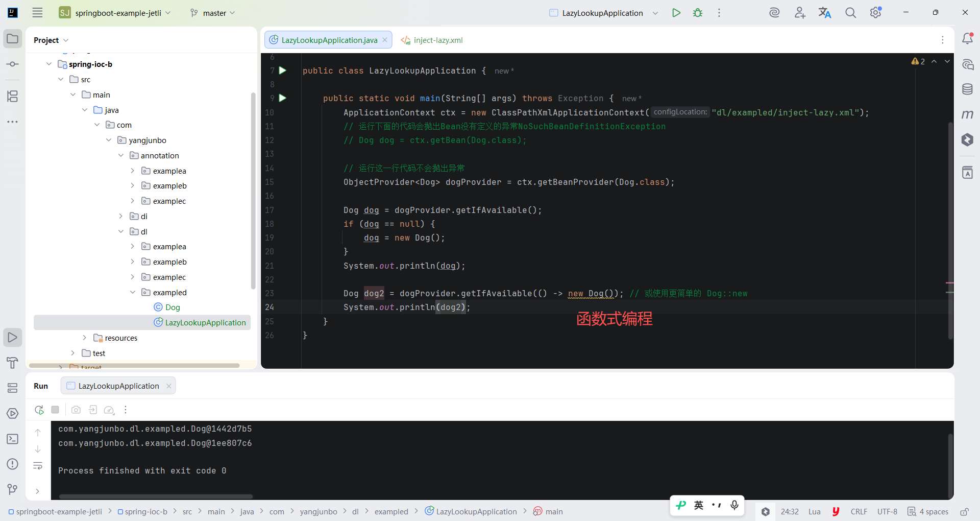Select the Dog class in project tree
The width and height of the screenshot is (980, 521).
(x=167, y=307)
